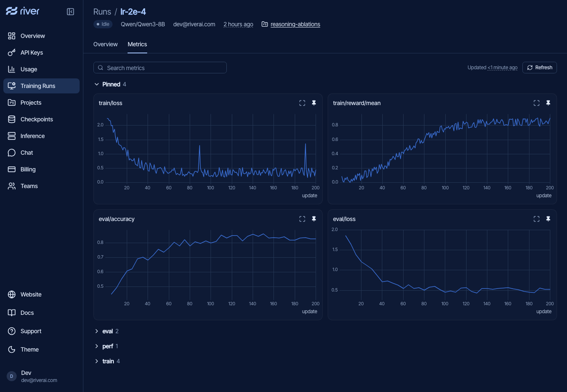Image resolution: width=567 pixels, height=392 pixels.
Task: Click the Qwen/Qwen3-8B model name
Action: click(x=143, y=24)
